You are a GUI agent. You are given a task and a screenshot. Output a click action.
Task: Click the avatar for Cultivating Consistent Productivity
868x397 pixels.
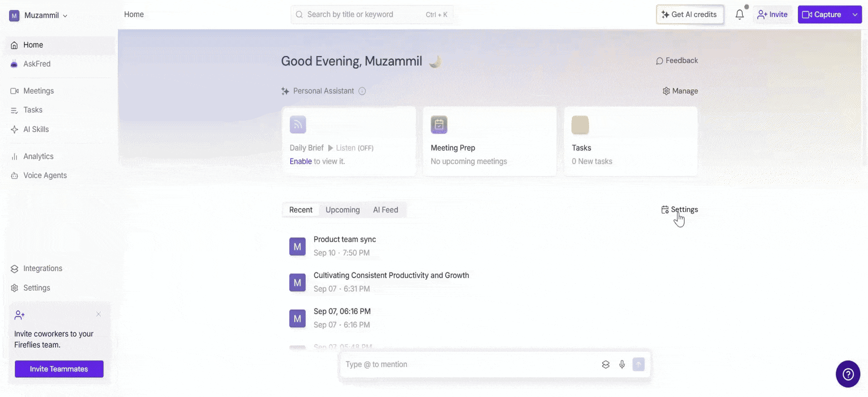(x=297, y=283)
